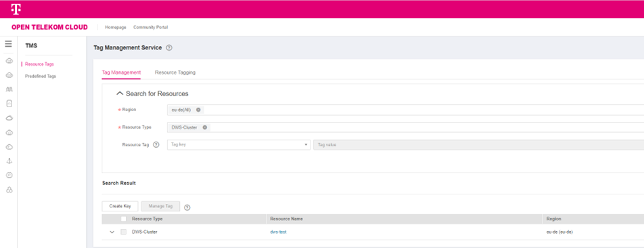Image resolution: width=644 pixels, height=248 pixels.
Task: Switch to Resource Tagging tab
Action: click(175, 73)
